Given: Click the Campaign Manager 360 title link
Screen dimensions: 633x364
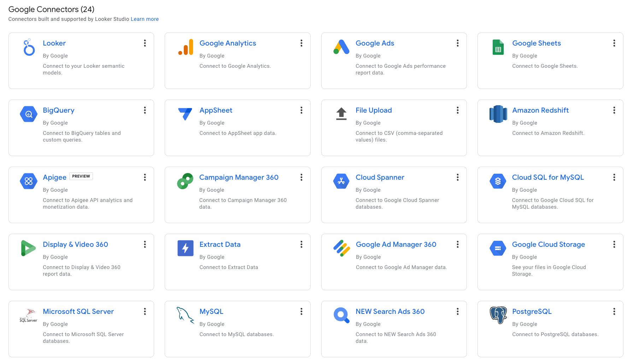Looking at the screenshot, I should (239, 177).
